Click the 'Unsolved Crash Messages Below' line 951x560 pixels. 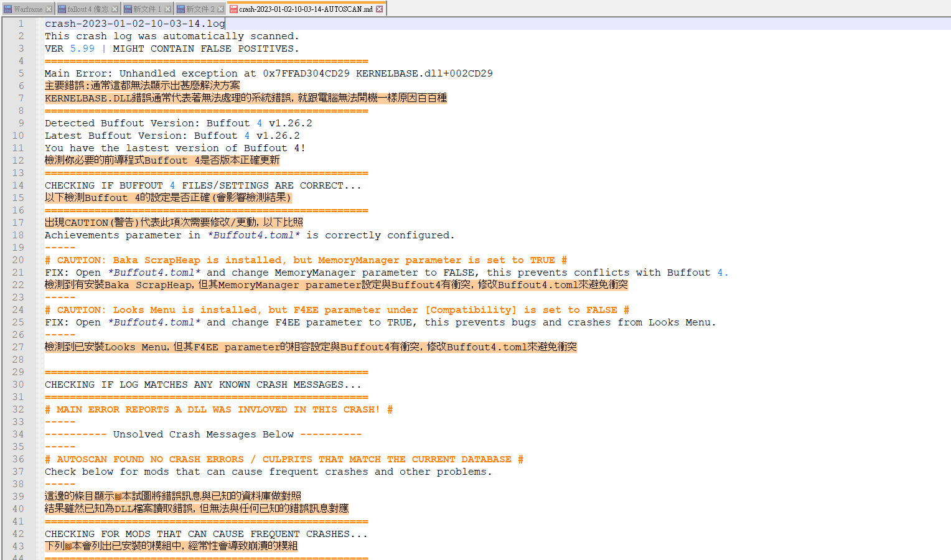pyautogui.click(x=203, y=434)
